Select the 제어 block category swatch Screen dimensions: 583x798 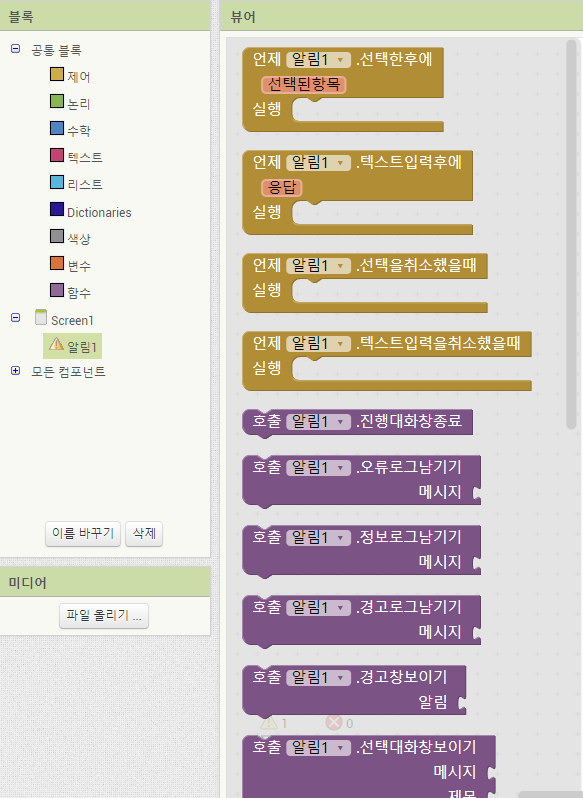tap(57, 74)
